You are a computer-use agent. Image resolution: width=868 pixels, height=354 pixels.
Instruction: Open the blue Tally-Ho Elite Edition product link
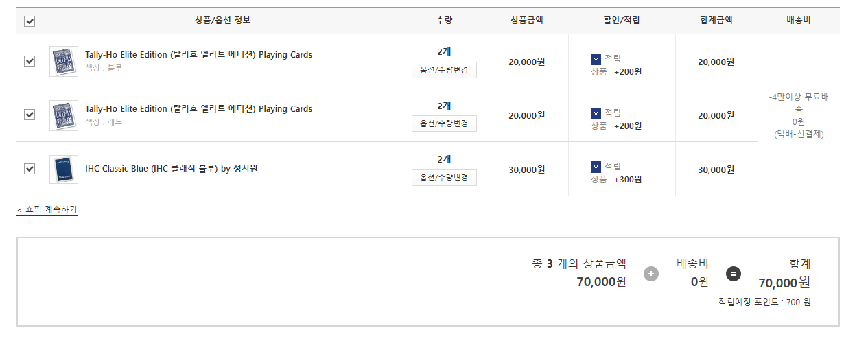198,55
